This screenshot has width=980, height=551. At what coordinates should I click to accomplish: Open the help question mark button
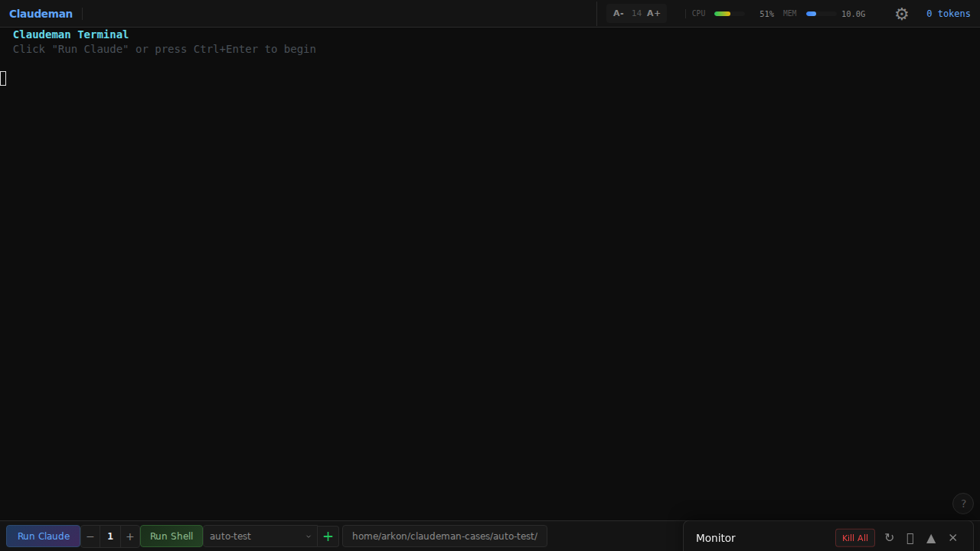click(963, 504)
